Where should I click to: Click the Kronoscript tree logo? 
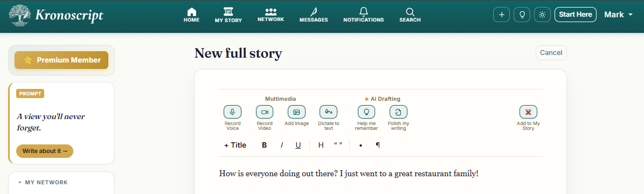click(19, 16)
